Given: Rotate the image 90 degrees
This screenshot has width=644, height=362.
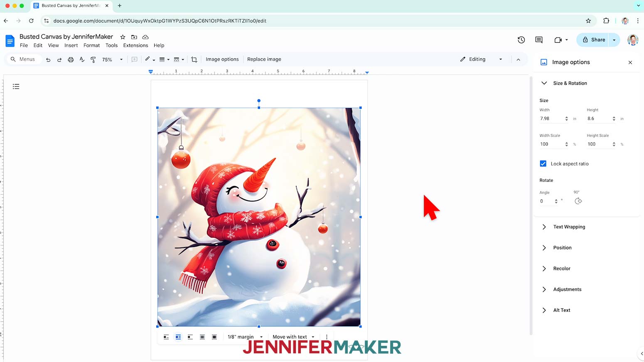Looking at the screenshot, I should click(x=578, y=201).
